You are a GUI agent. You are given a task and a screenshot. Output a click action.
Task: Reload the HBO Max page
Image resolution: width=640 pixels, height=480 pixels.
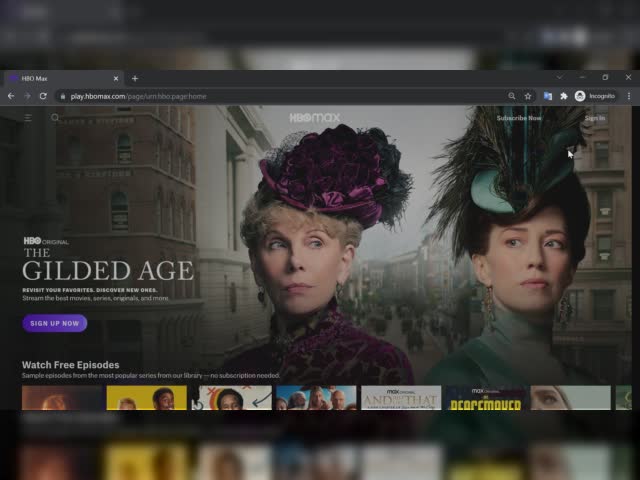click(43, 96)
